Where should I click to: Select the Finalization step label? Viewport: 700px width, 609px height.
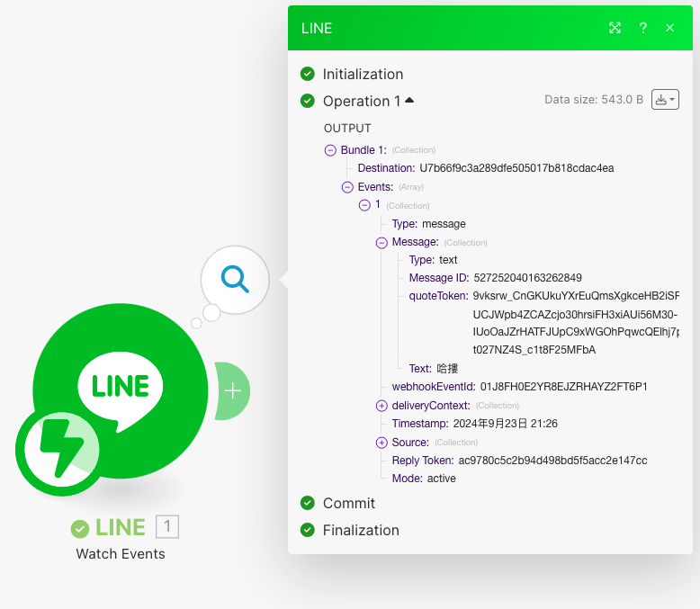coord(361,531)
